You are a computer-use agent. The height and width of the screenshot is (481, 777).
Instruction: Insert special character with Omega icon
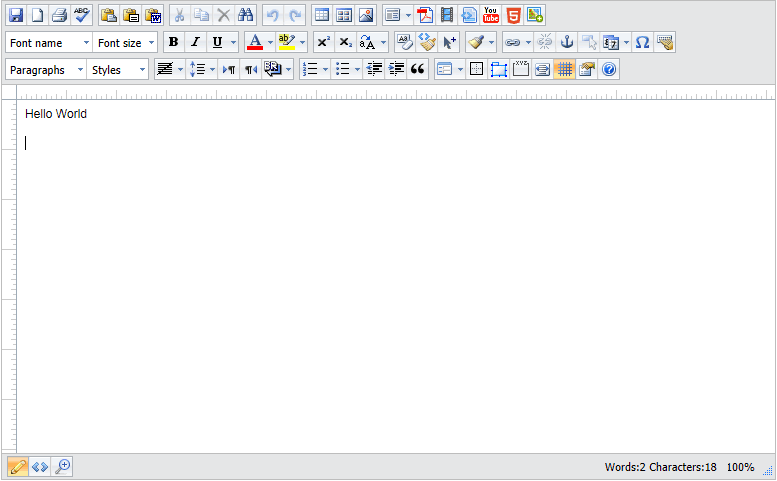tap(643, 42)
